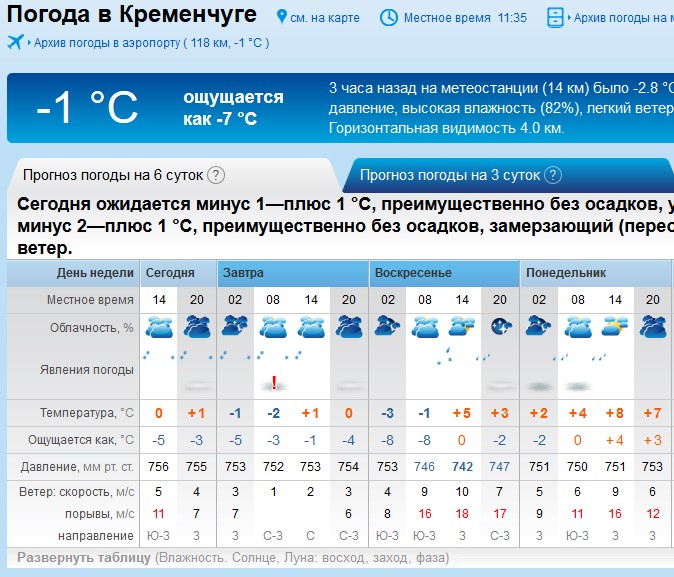Click the clock icon beside 'Местное время'
Viewport: 674px width, 577px height.
coord(388,18)
